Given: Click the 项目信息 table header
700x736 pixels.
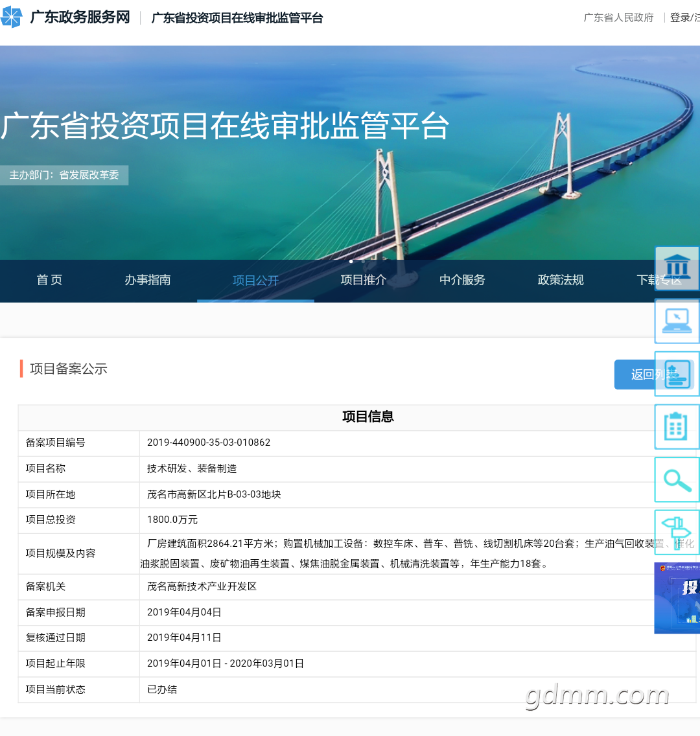Looking at the screenshot, I should 367,417.
